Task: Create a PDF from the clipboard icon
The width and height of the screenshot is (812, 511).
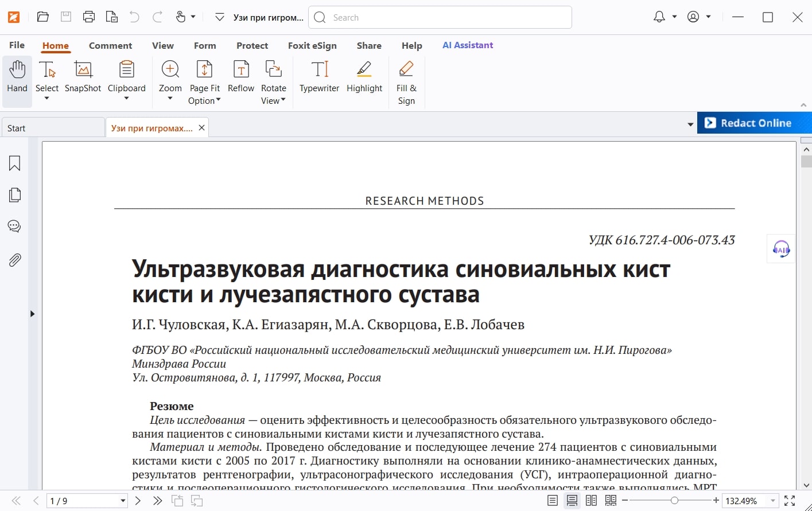Action: [112, 17]
